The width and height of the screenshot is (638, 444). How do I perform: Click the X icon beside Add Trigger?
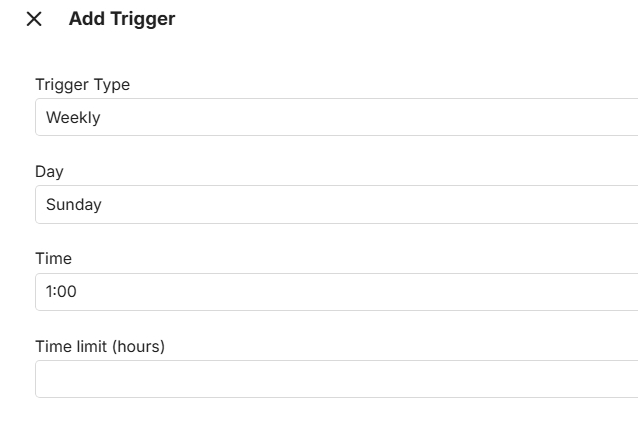[34, 19]
